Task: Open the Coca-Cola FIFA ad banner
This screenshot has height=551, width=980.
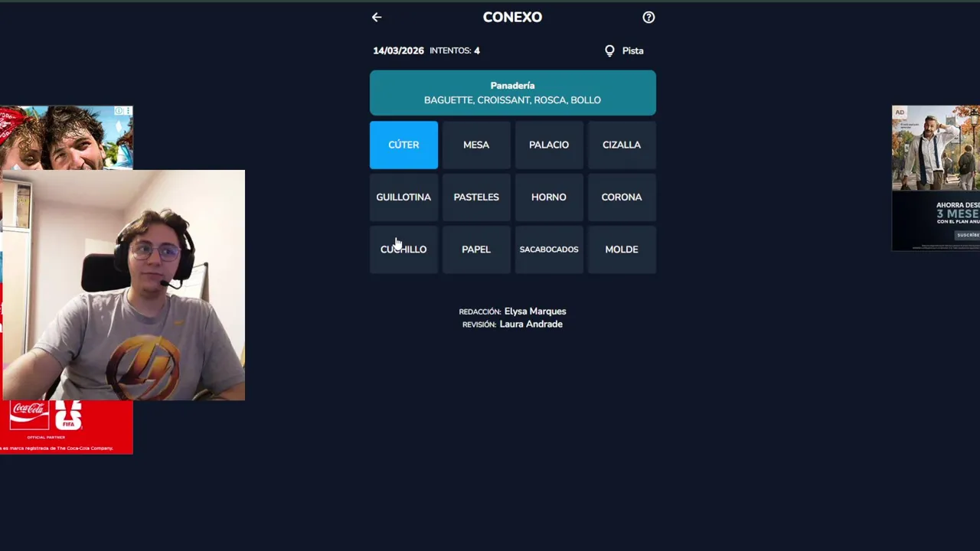Action: pyautogui.click(x=67, y=426)
